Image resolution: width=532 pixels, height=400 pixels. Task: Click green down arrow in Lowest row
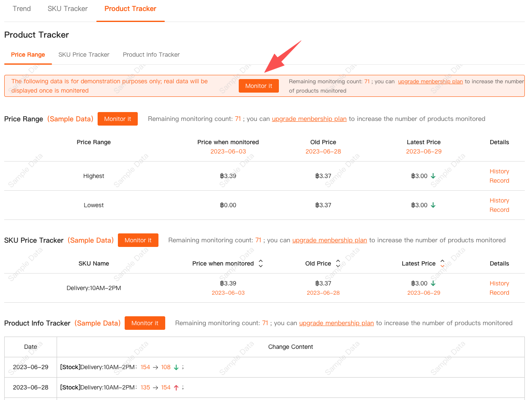(433, 205)
